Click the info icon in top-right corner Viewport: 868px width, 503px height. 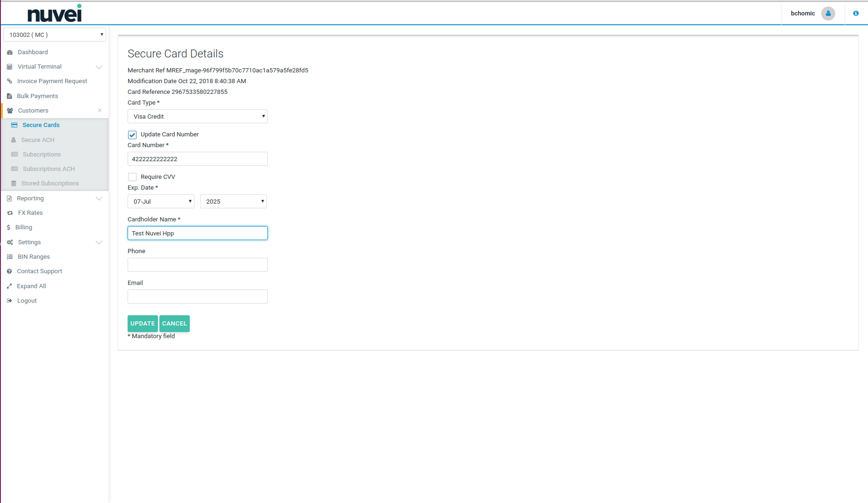[x=855, y=14]
